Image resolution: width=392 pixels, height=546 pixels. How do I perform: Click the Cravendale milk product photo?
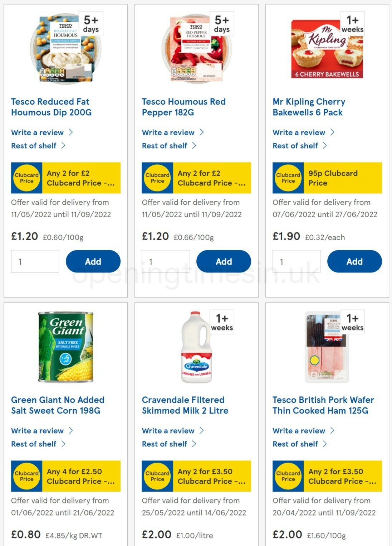click(x=196, y=347)
